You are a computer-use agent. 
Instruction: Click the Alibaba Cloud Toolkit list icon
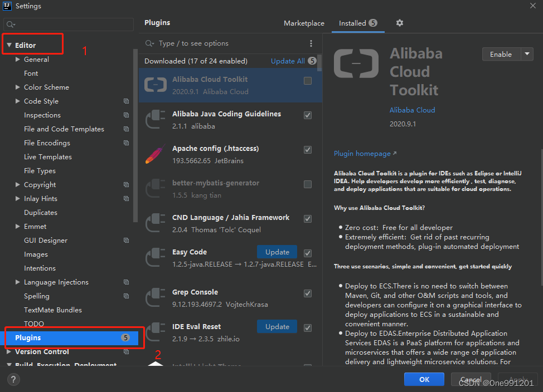coord(156,85)
